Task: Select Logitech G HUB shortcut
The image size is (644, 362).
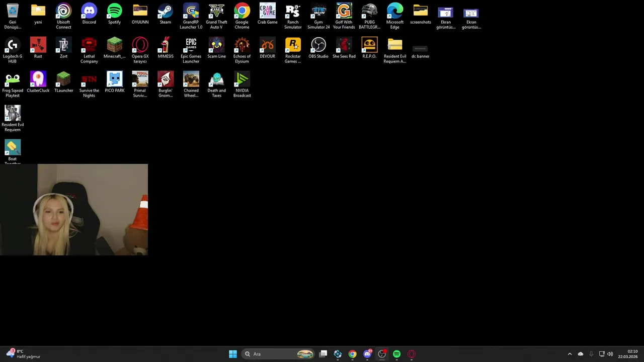Action: (13, 51)
